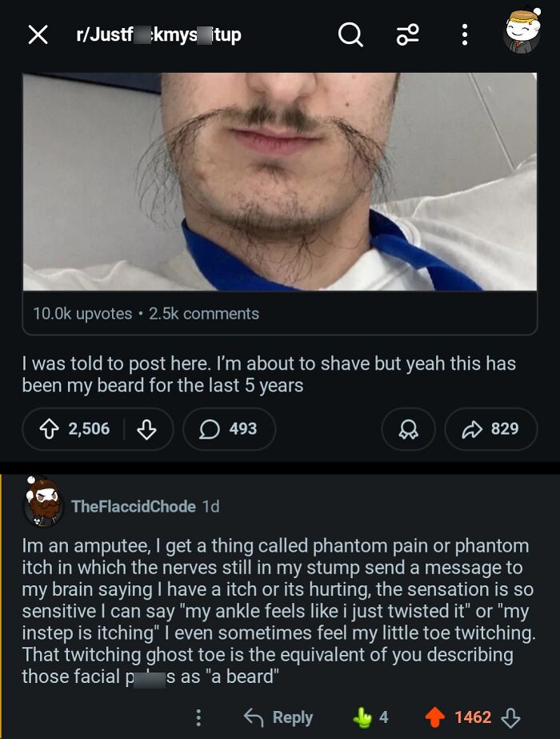Downvote the post beside the 2,506 count
Image resolution: width=560 pixels, height=739 pixels.
pyautogui.click(x=146, y=429)
